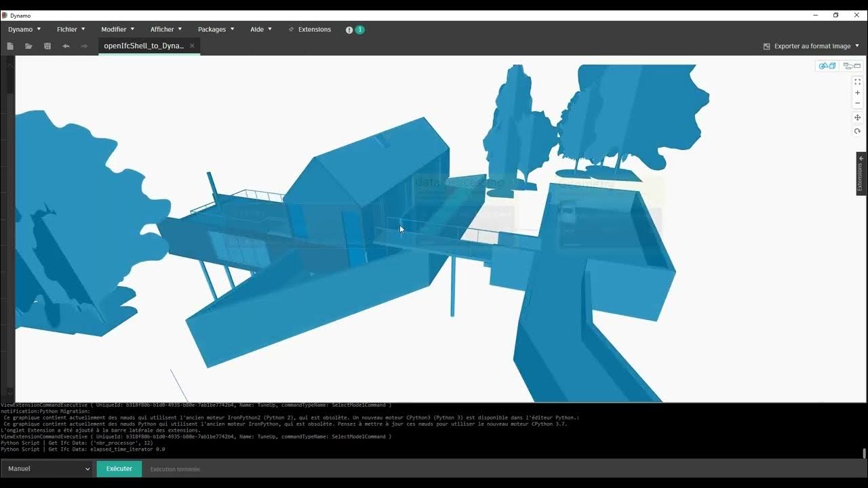Screen dimensions: 868x488
Task: Open the Extensions menu item
Action: click(310, 29)
